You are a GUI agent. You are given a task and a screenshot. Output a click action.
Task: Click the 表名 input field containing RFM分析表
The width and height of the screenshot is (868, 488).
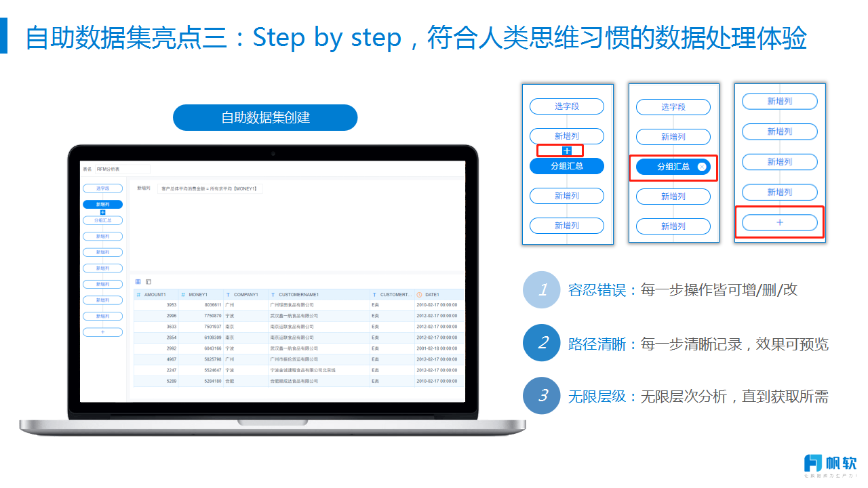(x=122, y=169)
